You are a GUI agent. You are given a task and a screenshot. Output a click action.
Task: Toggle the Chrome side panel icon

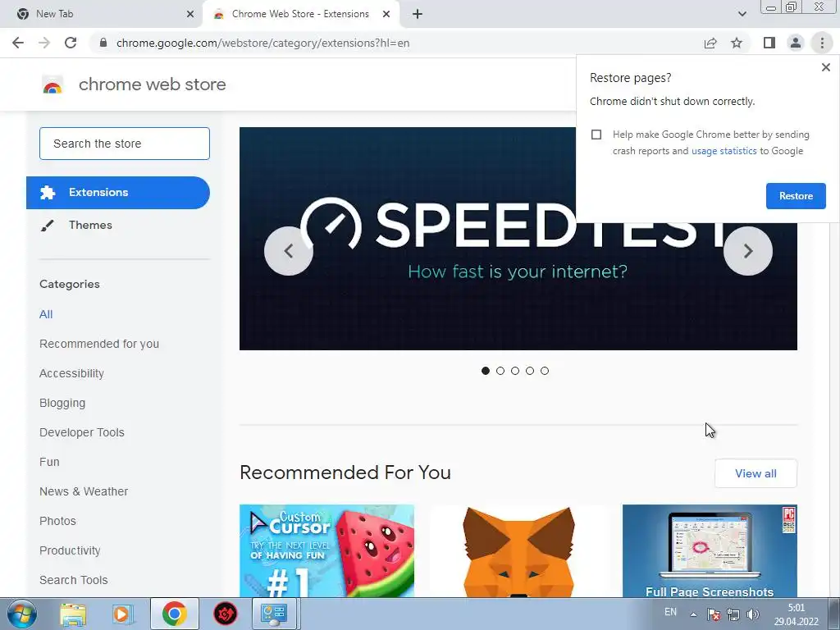point(769,43)
